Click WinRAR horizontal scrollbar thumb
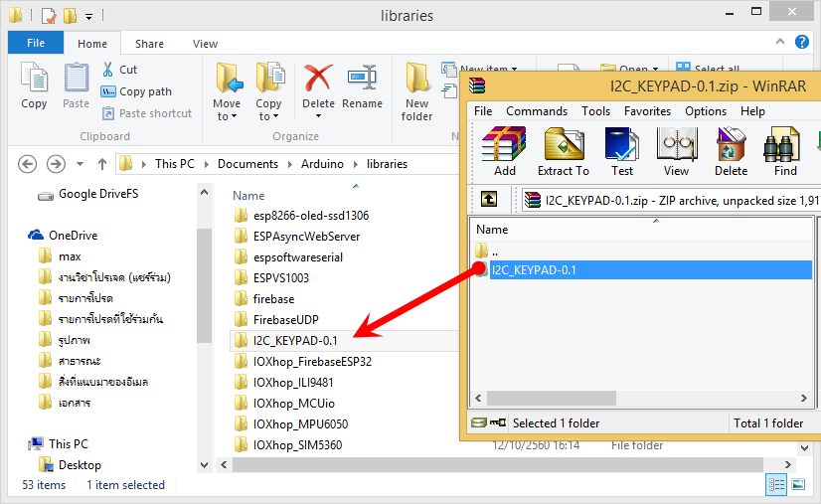Screen dimensions: 821x504 [552, 399]
